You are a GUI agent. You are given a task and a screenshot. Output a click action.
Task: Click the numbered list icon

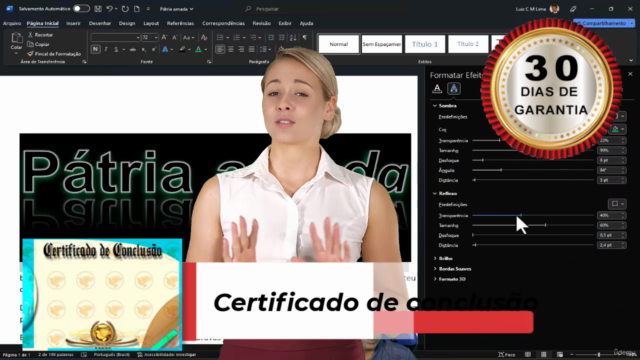236,38
